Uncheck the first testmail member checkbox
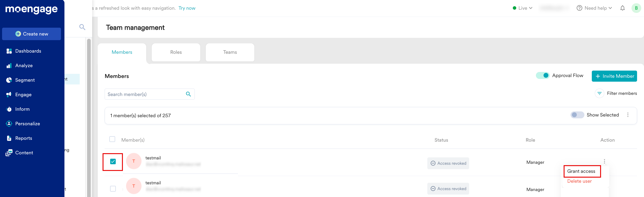644x197 pixels. coord(113,161)
